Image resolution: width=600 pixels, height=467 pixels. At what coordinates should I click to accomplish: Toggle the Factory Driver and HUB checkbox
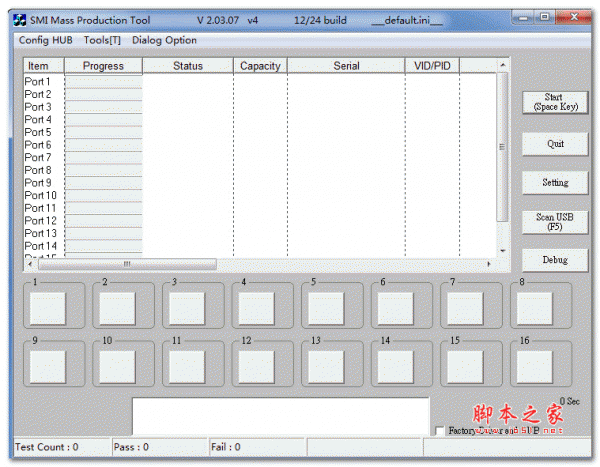pos(440,431)
